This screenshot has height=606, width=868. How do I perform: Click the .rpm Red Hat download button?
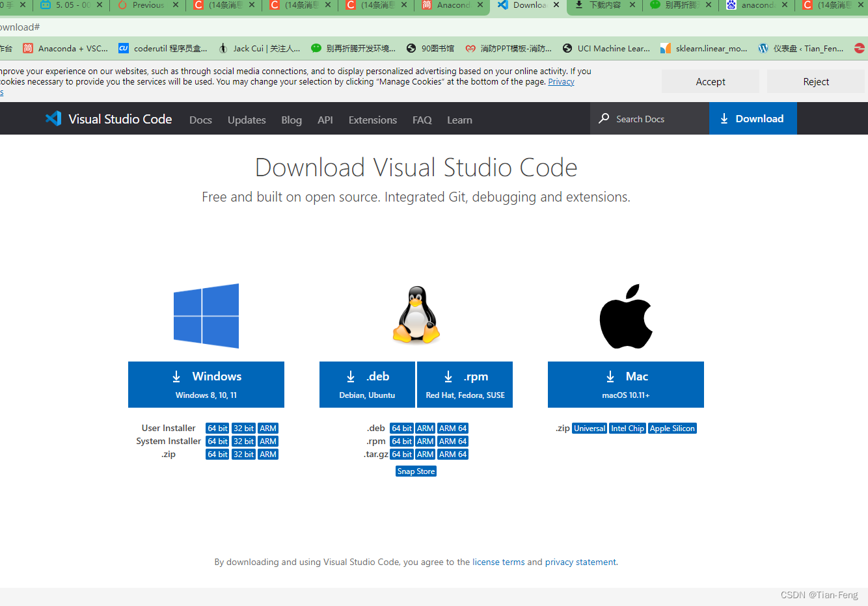465,384
